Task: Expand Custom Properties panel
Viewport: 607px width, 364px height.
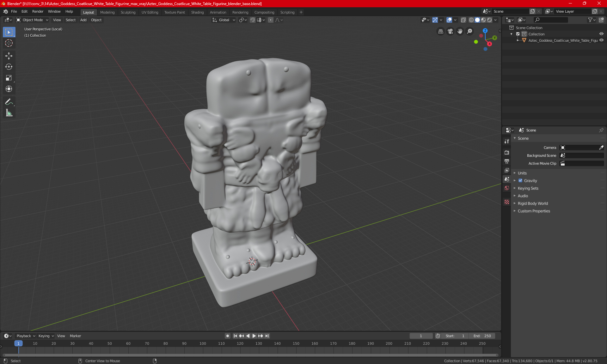Action: pyautogui.click(x=534, y=211)
